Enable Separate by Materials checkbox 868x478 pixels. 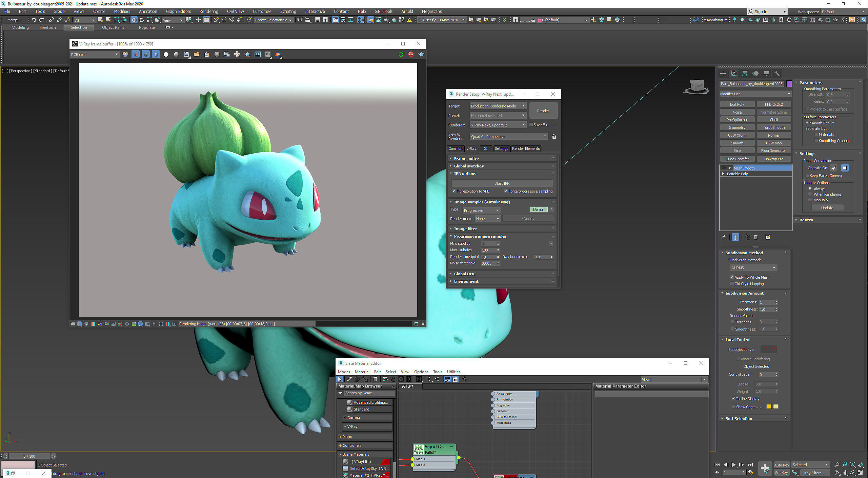coord(816,135)
